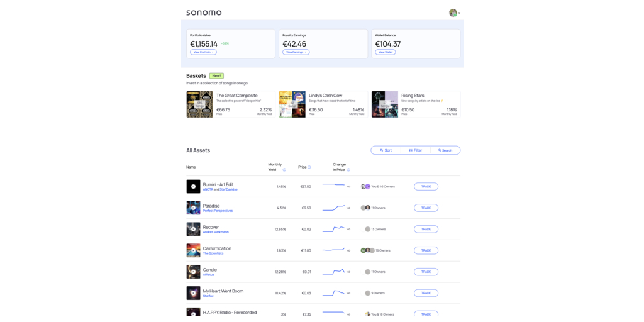This screenshot has width=644, height=322.
Task: Click the info icon next to Price
Action: point(309,167)
